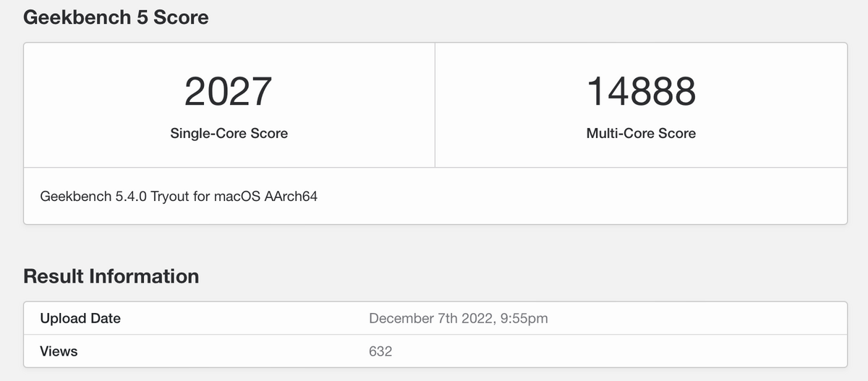
Task: Click the Multi-Core score panel
Action: tap(641, 105)
